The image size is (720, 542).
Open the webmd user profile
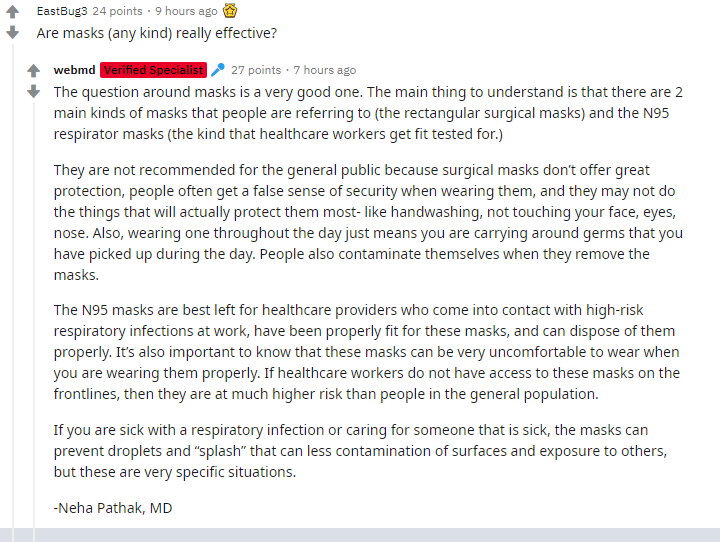(x=74, y=70)
